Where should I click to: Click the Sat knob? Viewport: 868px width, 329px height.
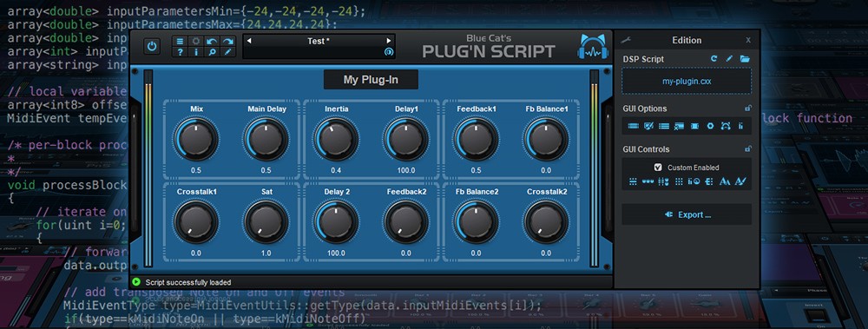click(x=266, y=222)
